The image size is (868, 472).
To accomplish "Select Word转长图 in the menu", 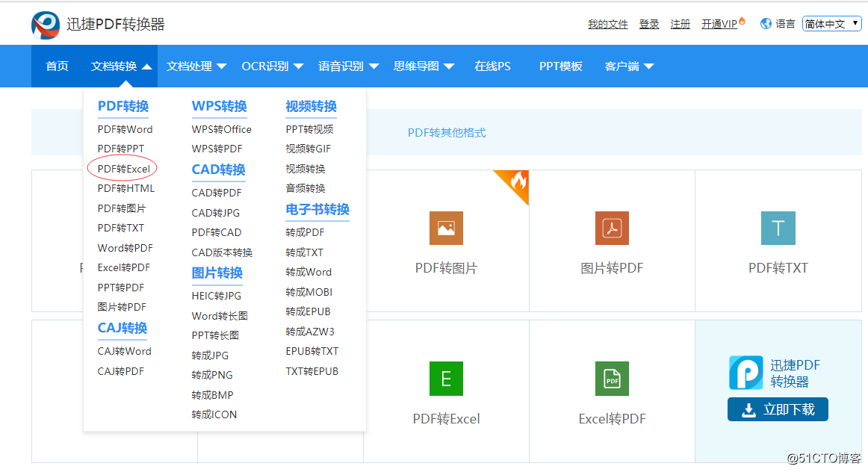I will 220,316.
